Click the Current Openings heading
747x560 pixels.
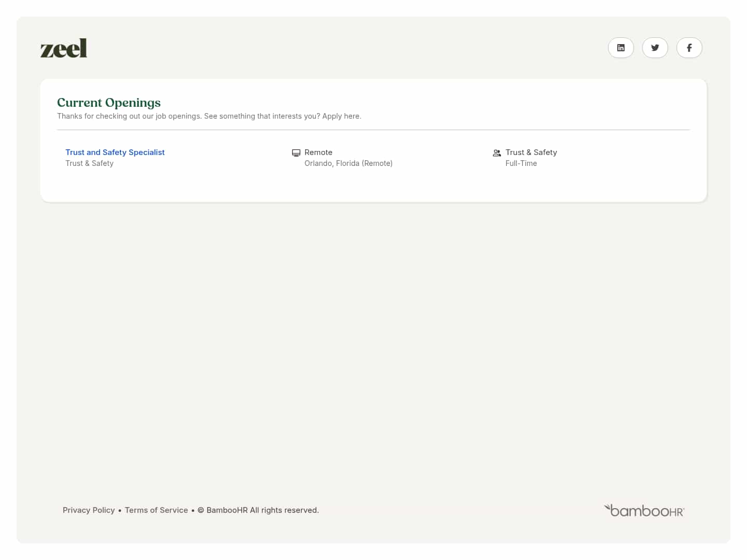(x=109, y=103)
